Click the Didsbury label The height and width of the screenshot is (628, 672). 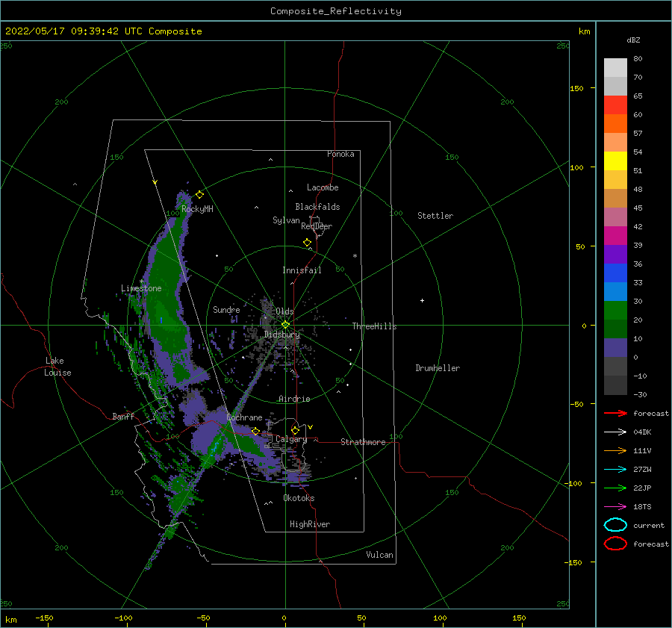point(281,335)
